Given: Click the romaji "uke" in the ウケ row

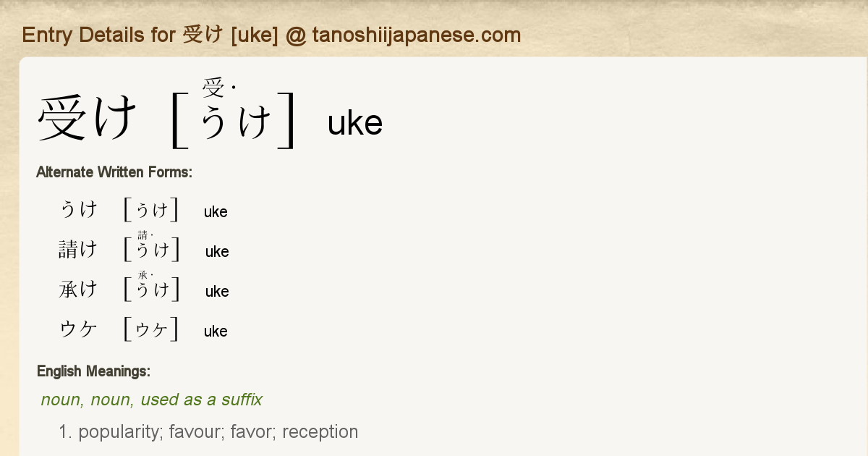Looking at the screenshot, I should (216, 332).
